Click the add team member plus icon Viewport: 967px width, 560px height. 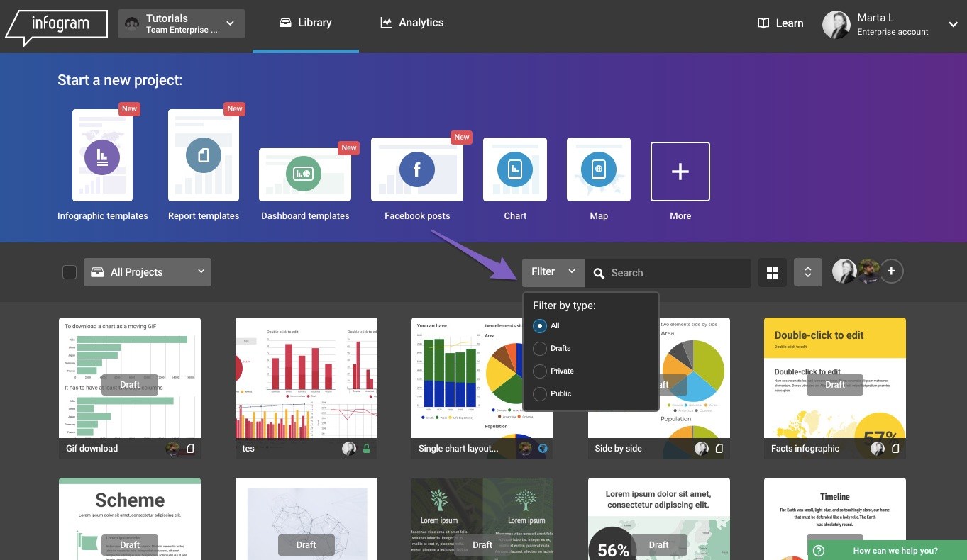click(x=892, y=271)
